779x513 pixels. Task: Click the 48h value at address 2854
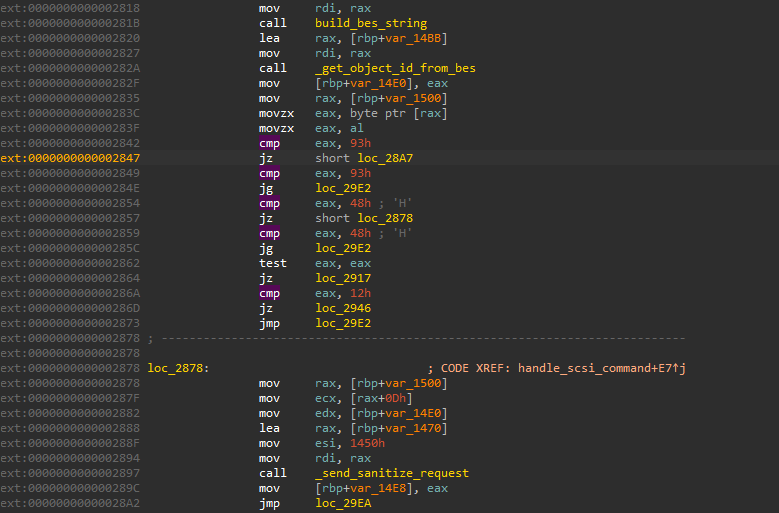coord(360,203)
